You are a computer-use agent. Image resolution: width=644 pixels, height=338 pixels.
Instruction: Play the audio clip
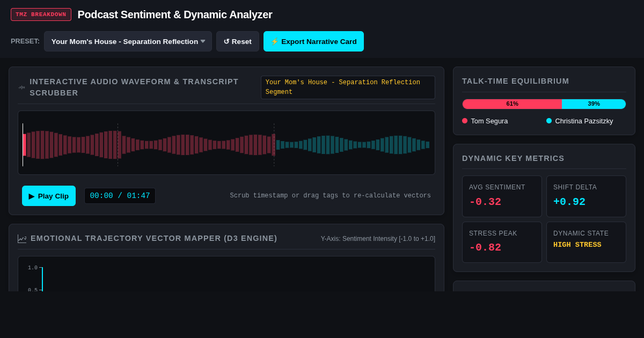[x=49, y=196]
